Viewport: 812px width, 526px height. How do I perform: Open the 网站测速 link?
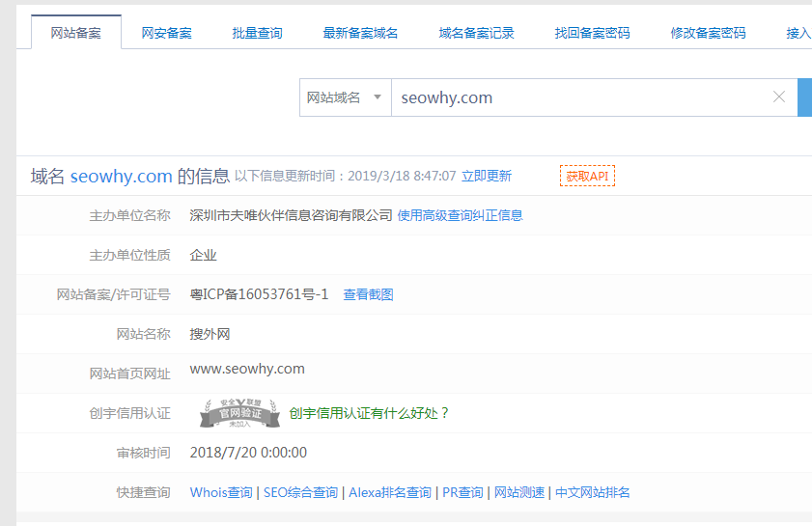519,492
